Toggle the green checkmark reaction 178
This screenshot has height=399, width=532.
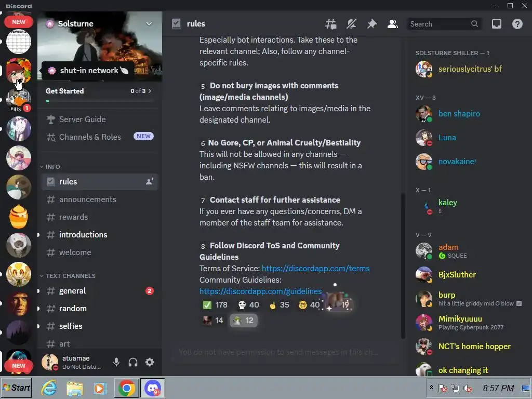pos(215,304)
